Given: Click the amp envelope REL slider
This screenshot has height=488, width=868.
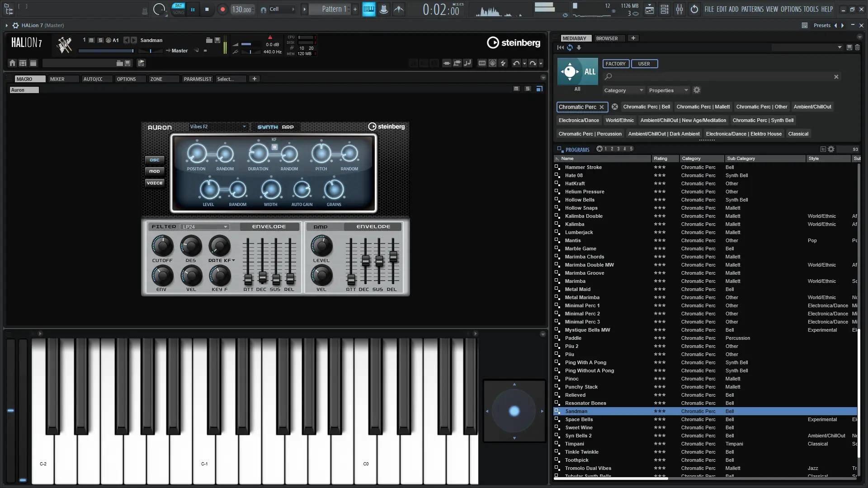Looking at the screenshot, I should tap(393, 257).
